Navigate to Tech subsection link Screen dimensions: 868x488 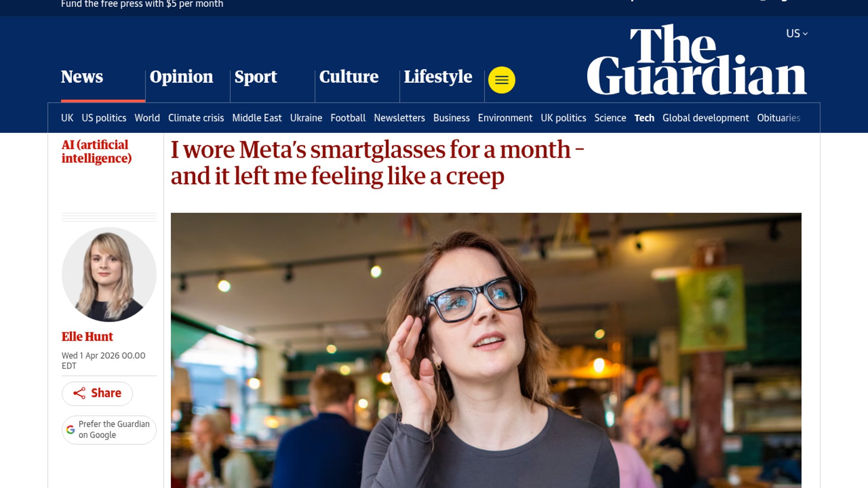click(644, 118)
